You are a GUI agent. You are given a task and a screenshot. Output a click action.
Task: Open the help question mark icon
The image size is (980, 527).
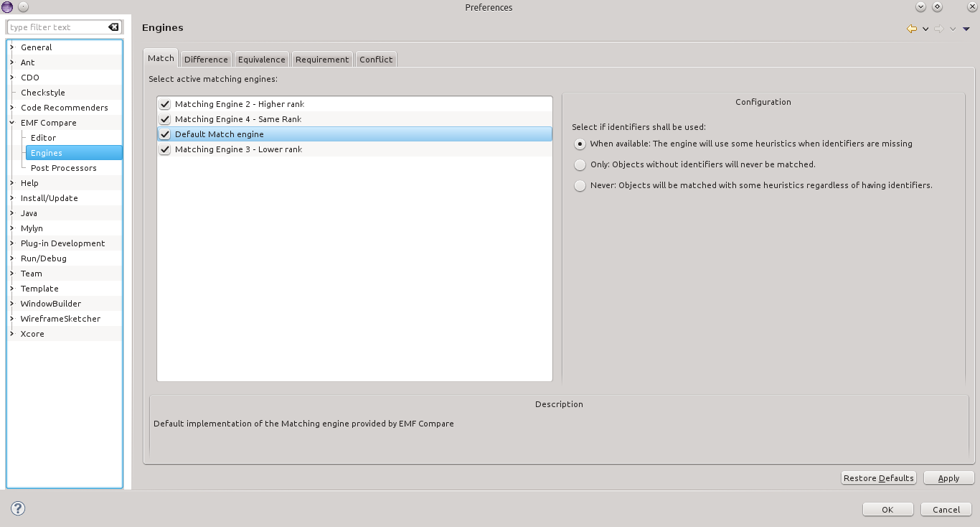(19, 508)
